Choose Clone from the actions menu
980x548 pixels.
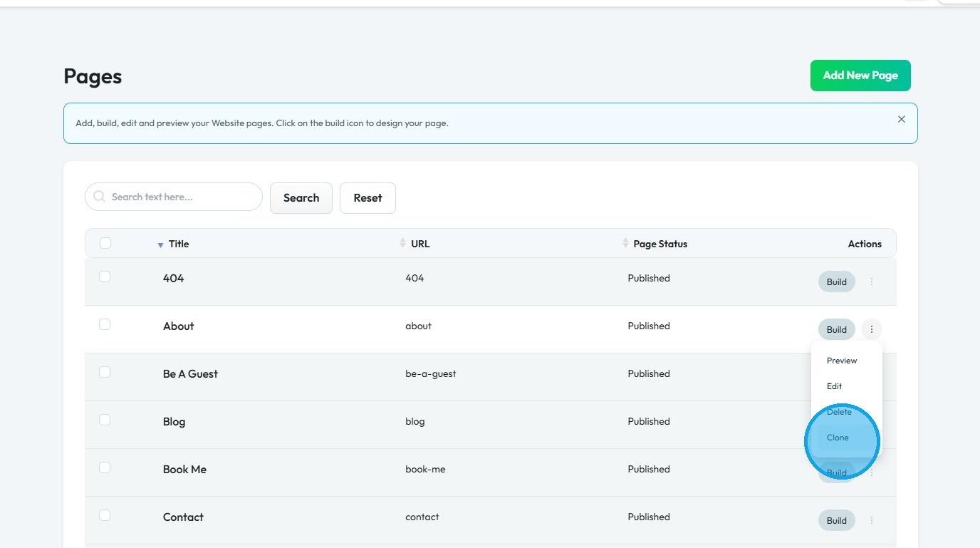838,438
